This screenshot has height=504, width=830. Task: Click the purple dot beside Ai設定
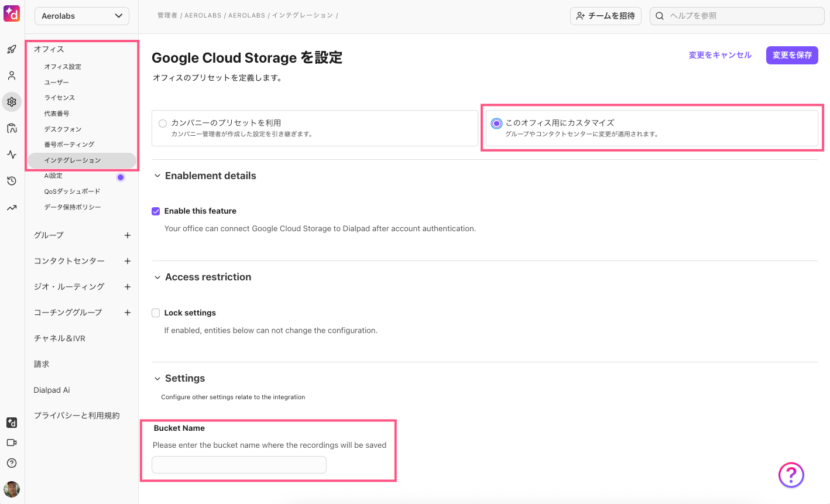121,177
